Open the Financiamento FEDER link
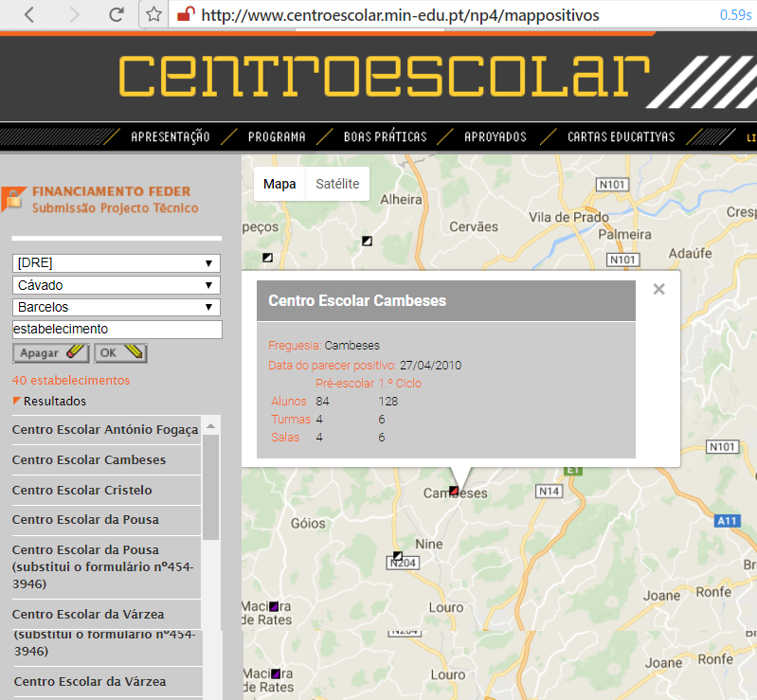The image size is (757, 700). (112, 191)
